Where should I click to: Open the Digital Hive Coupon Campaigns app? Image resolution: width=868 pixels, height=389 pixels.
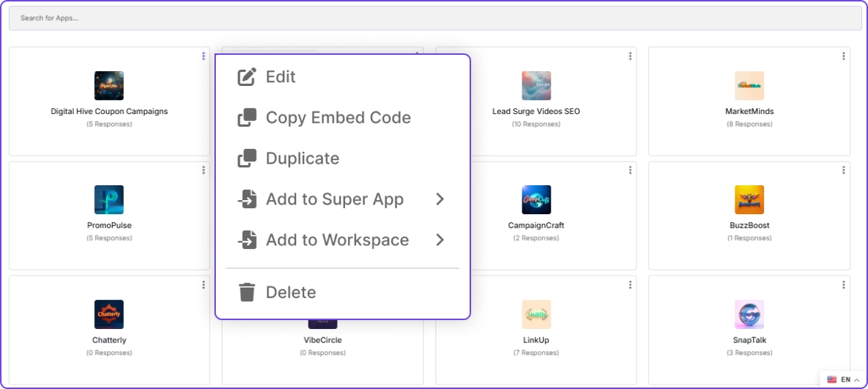pyautogui.click(x=109, y=111)
